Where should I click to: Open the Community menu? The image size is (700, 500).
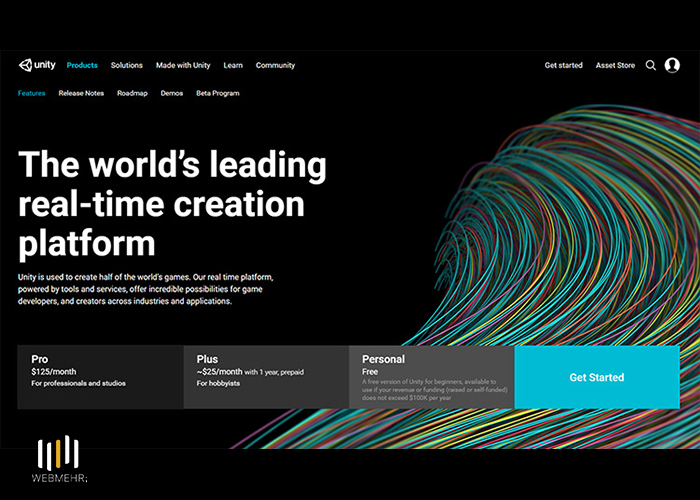pos(275,65)
